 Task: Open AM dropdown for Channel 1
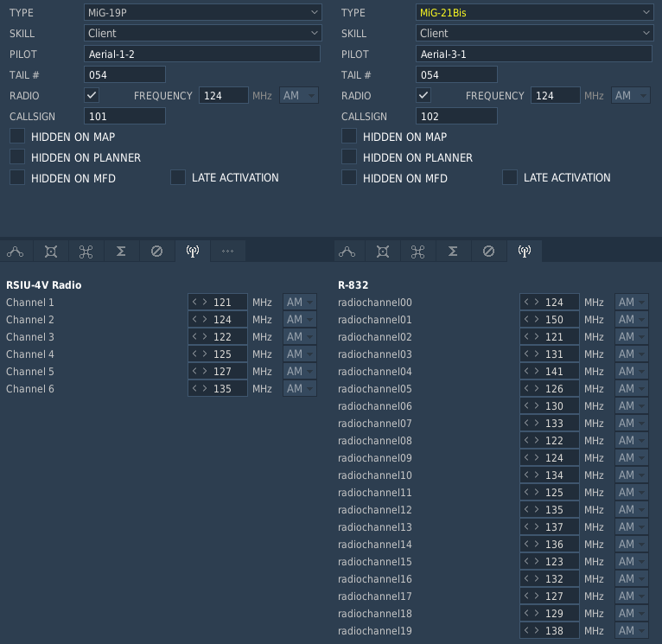(299, 302)
